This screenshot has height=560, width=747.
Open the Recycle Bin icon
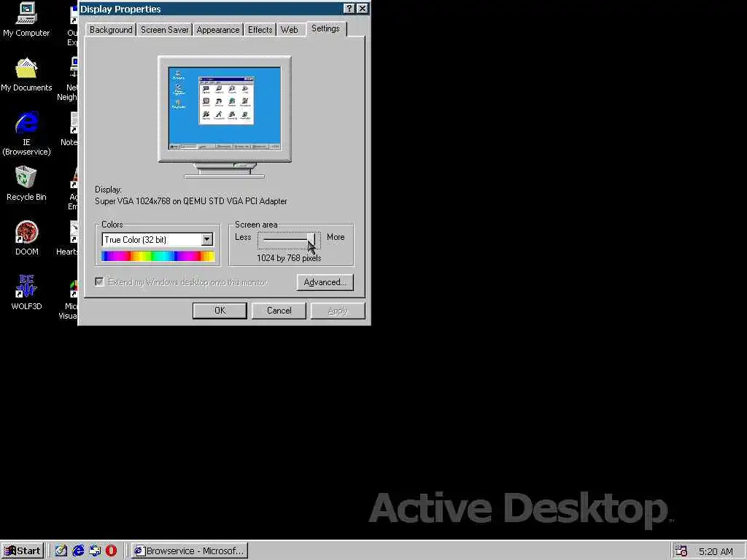pos(26,184)
